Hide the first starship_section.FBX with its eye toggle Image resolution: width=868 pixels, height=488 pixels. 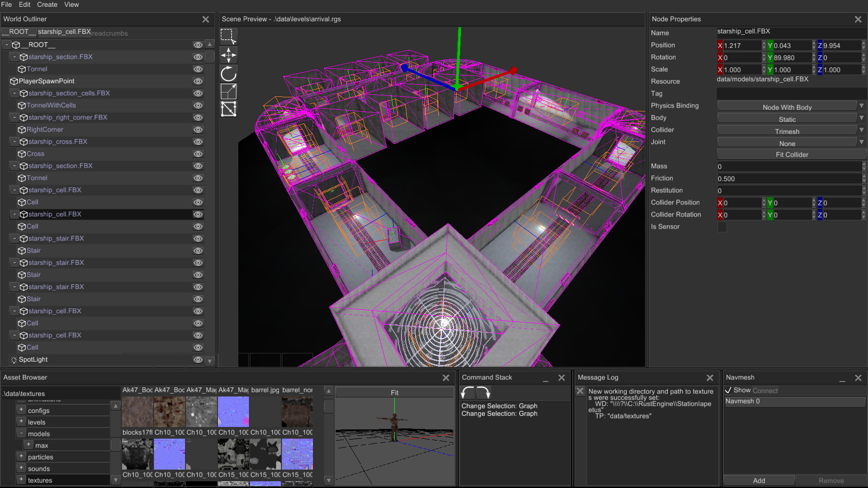pos(198,57)
